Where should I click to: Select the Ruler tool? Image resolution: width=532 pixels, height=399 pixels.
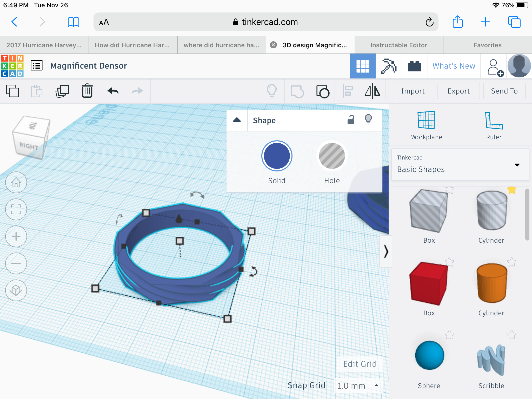tap(494, 125)
